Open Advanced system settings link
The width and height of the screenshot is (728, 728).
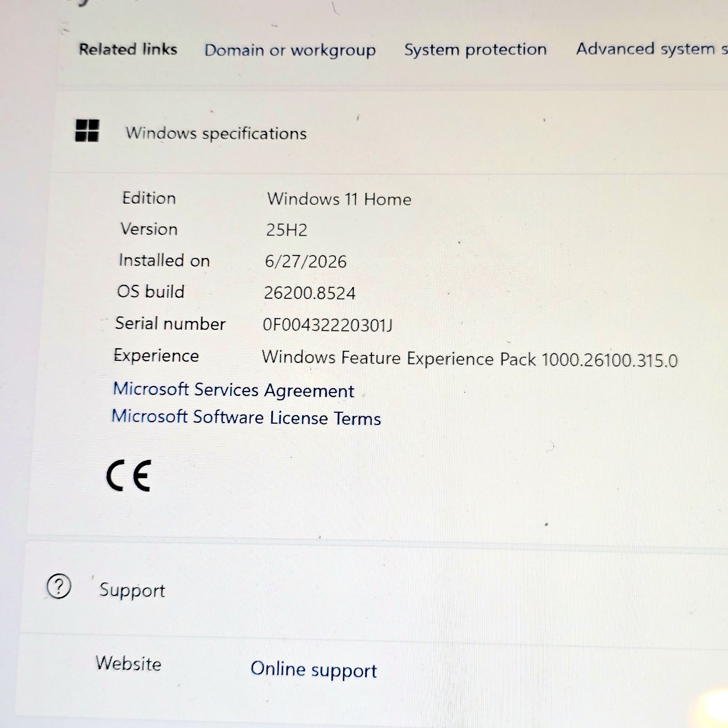coord(652,49)
